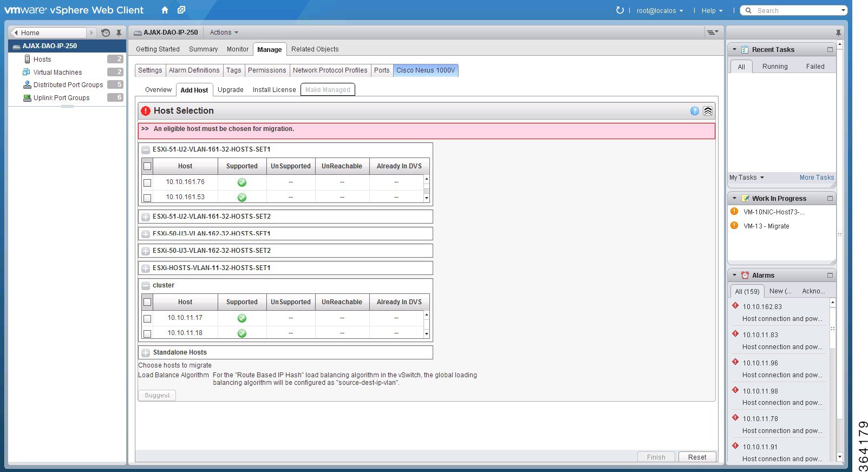Minimize the Recent Tasks panel
This screenshot has height=472, width=868.
[830, 50]
